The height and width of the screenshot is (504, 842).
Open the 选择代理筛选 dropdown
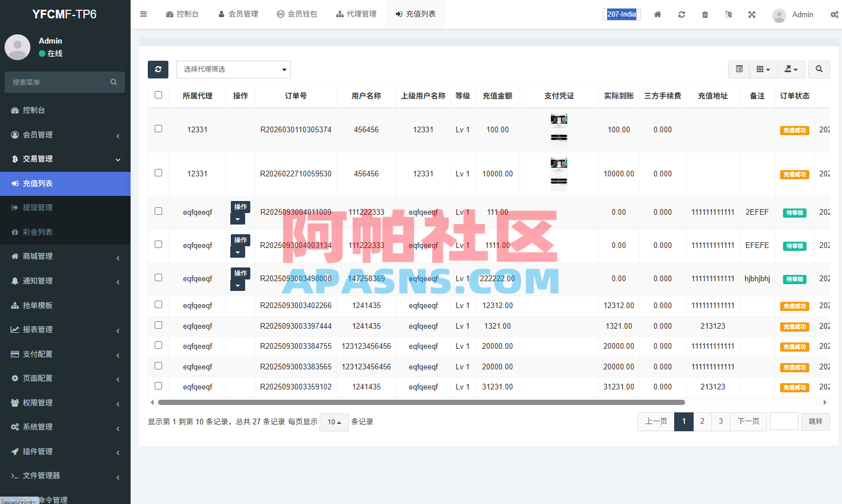point(234,69)
